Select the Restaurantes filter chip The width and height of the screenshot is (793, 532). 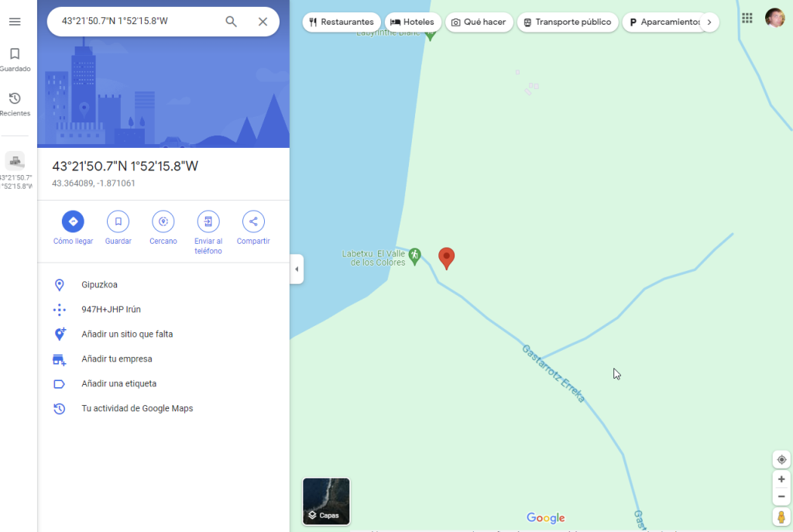coord(342,22)
